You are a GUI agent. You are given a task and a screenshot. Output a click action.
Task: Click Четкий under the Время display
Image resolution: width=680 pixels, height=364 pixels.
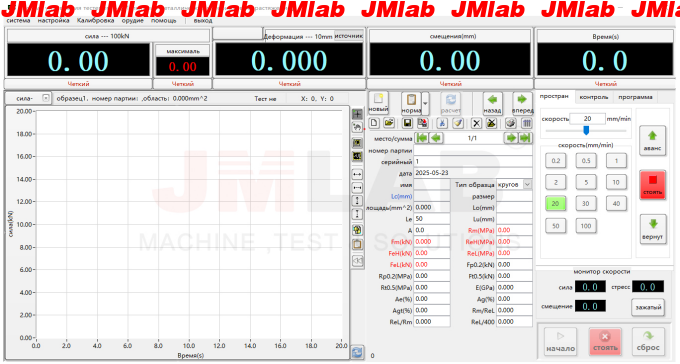coord(605,84)
